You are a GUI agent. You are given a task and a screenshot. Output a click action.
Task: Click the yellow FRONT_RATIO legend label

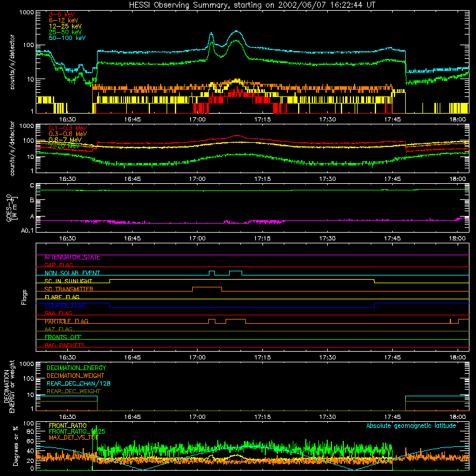(68, 425)
